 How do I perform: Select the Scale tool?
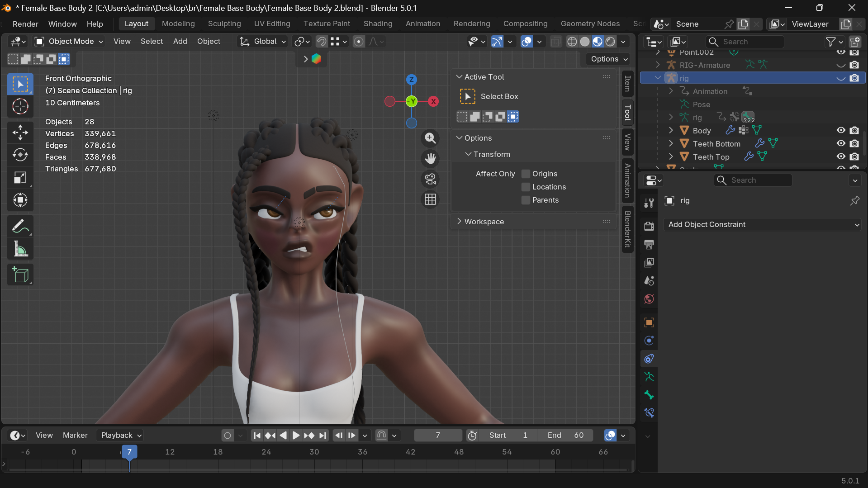[20, 178]
